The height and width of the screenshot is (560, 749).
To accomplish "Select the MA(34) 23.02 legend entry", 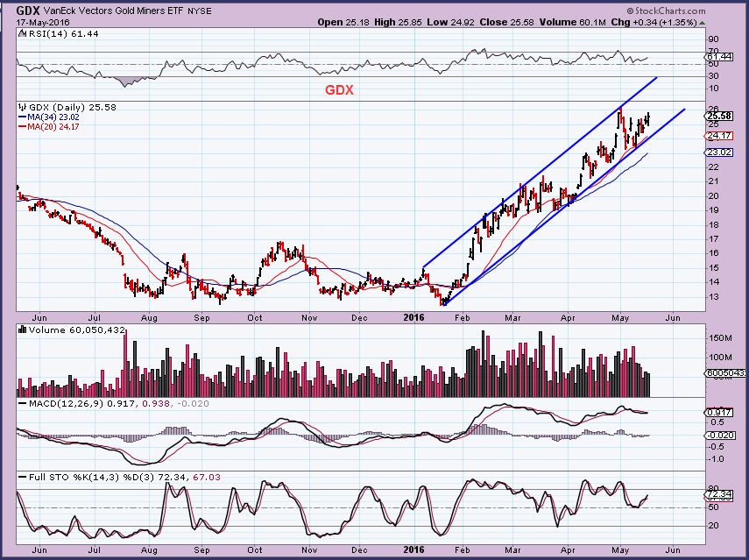I will coord(53,117).
